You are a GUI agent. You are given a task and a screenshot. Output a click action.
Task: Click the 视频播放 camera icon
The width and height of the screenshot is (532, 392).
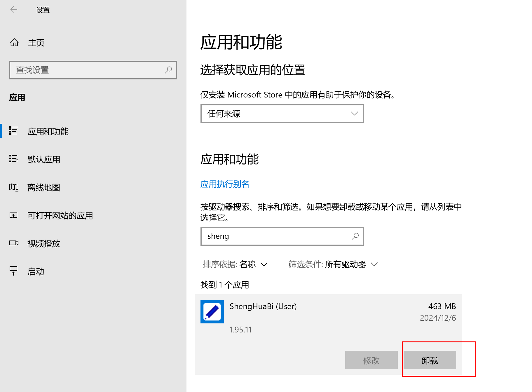pos(13,243)
